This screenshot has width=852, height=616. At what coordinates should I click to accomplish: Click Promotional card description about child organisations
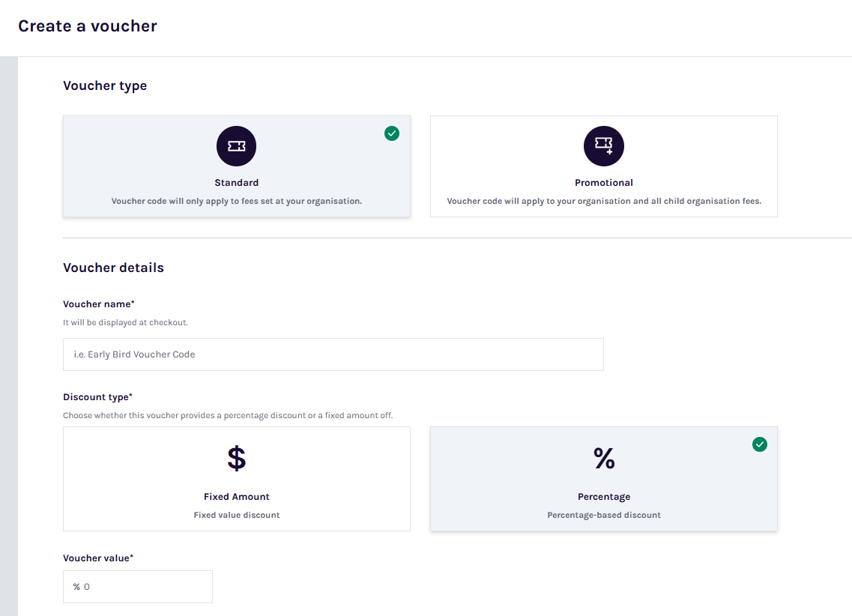pos(603,201)
